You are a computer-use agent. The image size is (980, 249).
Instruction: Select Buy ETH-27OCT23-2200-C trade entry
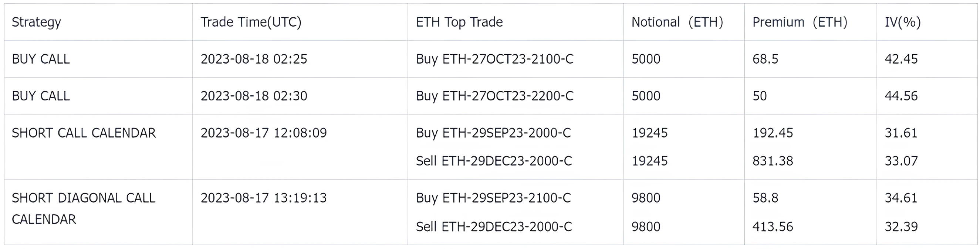pos(494,96)
